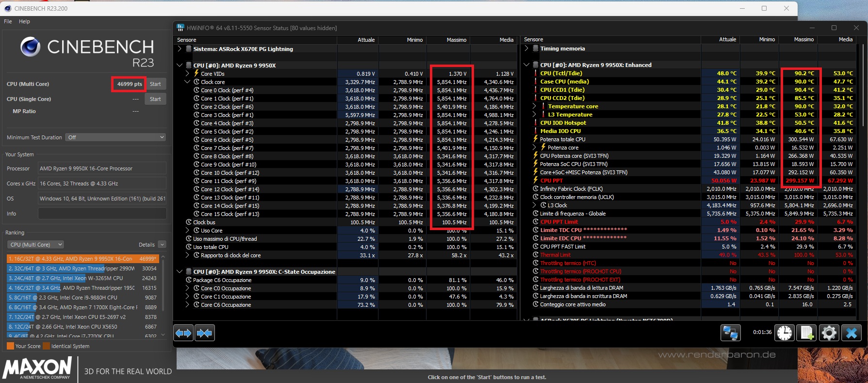Click the power icon beside CPU PPT
Screen dimensions: 868x383
(536, 181)
